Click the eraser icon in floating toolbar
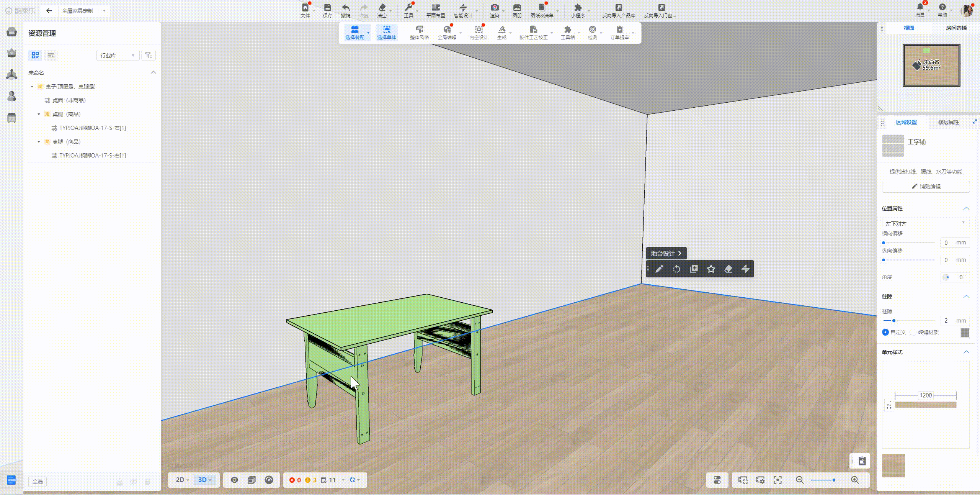Viewport: 980px width, 495px height. click(728, 269)
